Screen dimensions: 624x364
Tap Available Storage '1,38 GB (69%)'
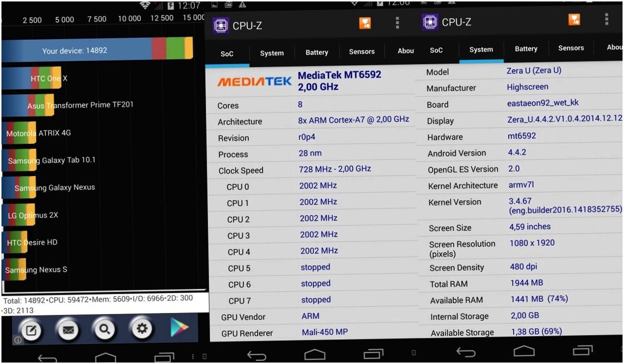pos(537,332)
